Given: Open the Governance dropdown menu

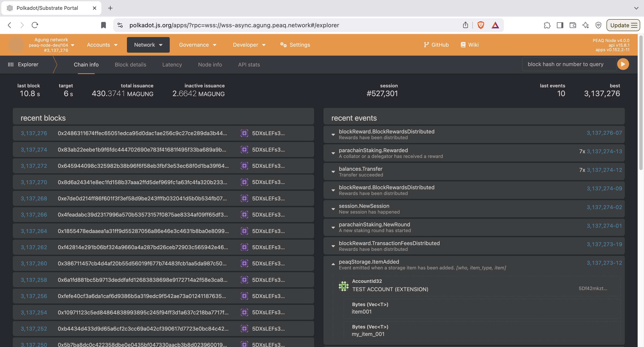Looking at the screenshot, I should [x=197, y=45].
